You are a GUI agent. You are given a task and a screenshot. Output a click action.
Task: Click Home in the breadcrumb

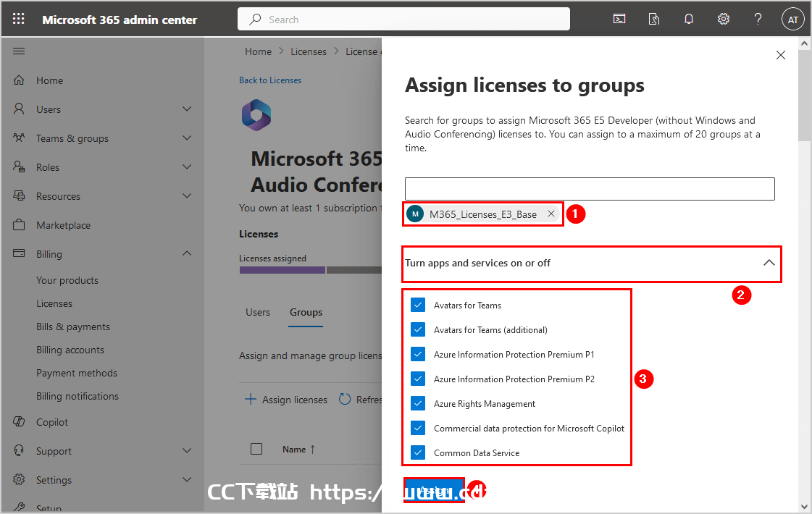pyautogui.click(x=259, y=51)
